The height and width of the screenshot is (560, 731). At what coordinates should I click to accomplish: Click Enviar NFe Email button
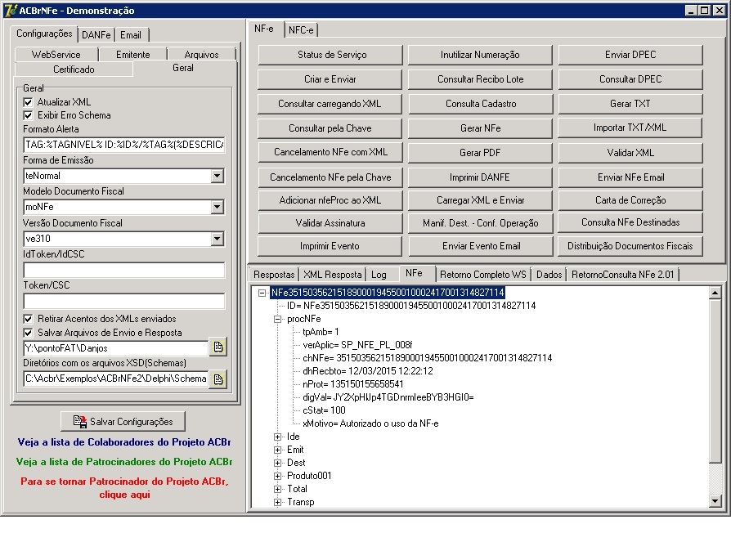tap(630, 177)
